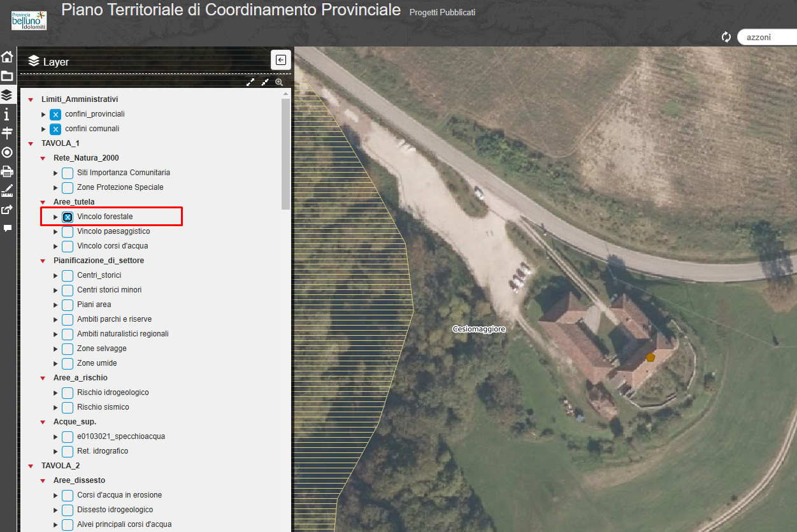The height and width of the screenshot is (532, 797).
Task: Click the Provincia Belluno Dolomiti logo
Action: pyautogui.click(x=29, y=20)
